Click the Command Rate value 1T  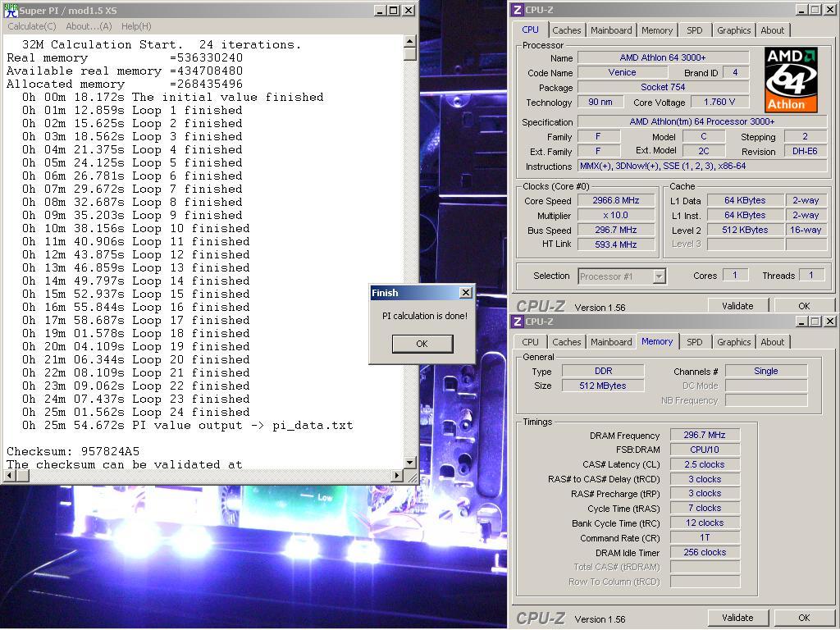(705, 537)
